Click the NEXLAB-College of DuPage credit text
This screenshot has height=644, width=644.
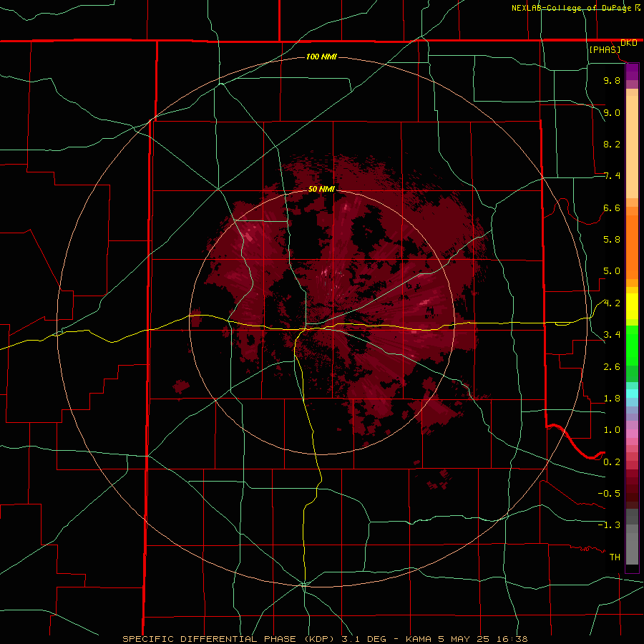pos(572,8)
